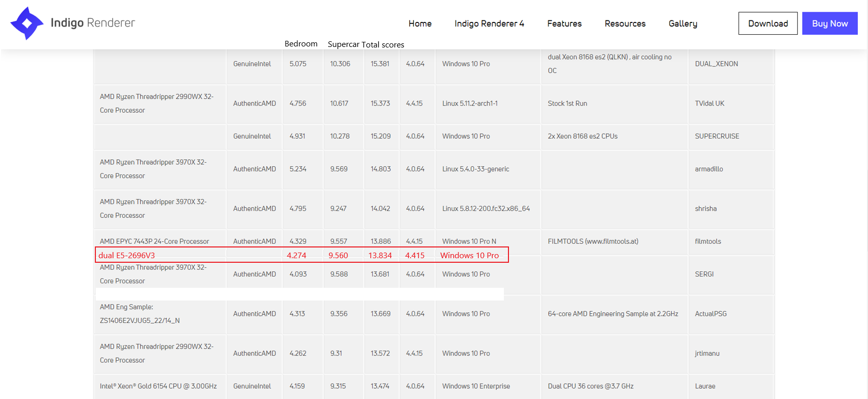This screenshot has height=399, width=868.
Task: Open the Features menu item
Action: [564, 23]
